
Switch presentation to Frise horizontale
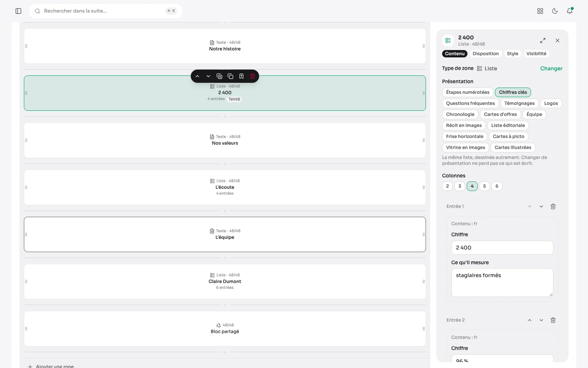coord(465,137)
